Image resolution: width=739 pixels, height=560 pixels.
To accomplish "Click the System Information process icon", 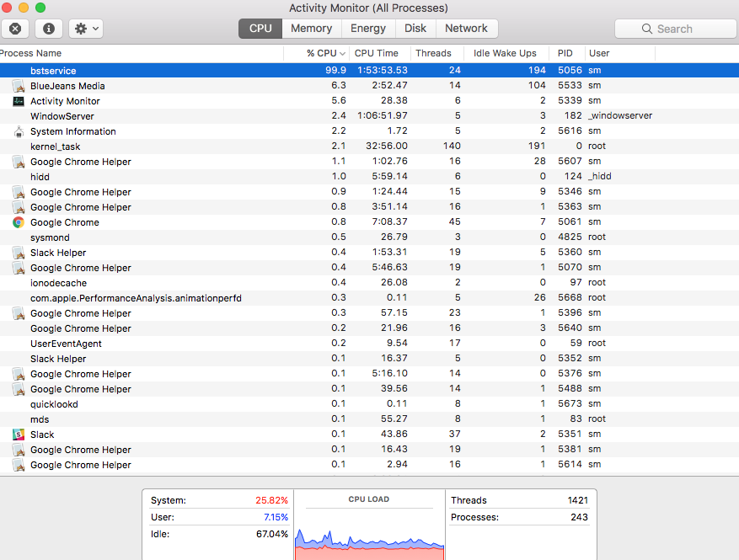I will (19, 131).
